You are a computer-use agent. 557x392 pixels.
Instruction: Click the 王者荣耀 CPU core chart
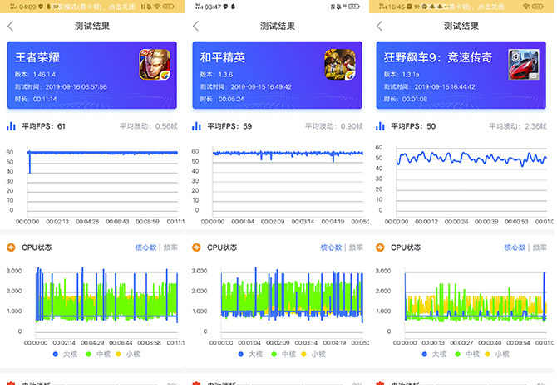(x=106, y=301)
